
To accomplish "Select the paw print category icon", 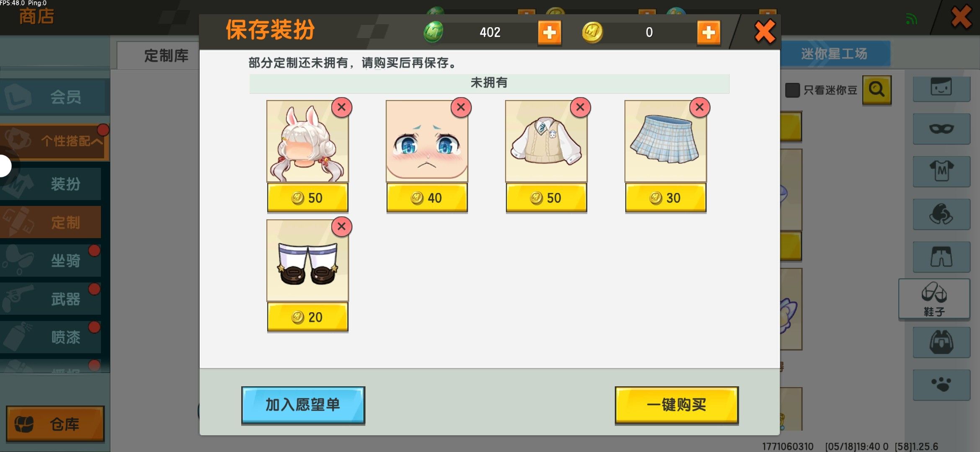I will click(941, 385).
